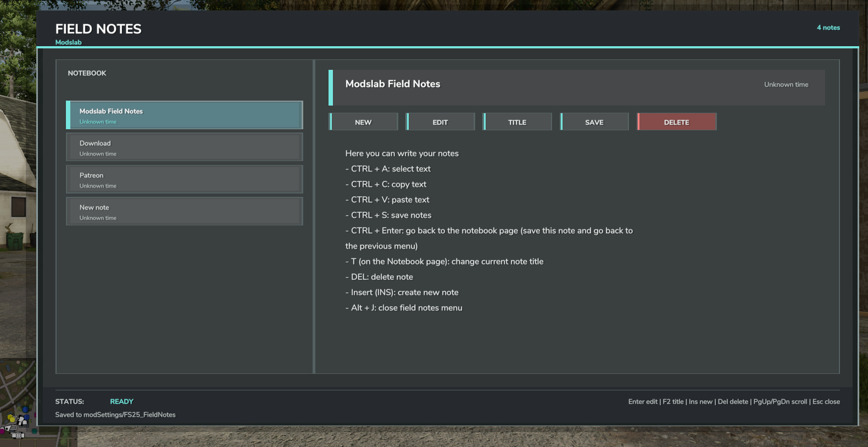This screenshot has width=868, height=447.
Task: Click the SAVE button
Action: click(594, 122)
